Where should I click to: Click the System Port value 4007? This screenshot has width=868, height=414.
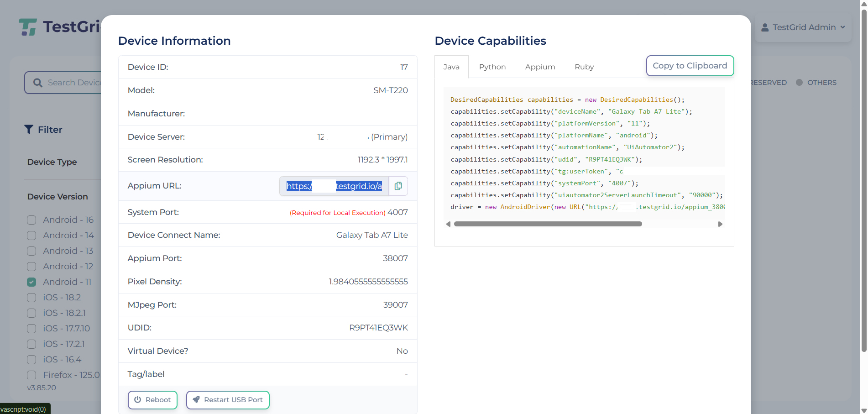click(x=397, y=212)
